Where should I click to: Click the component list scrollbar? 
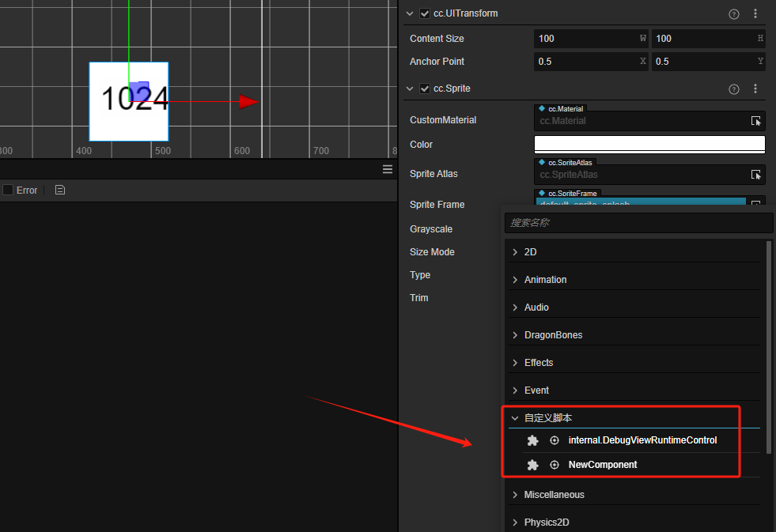(x=769, y=347)
